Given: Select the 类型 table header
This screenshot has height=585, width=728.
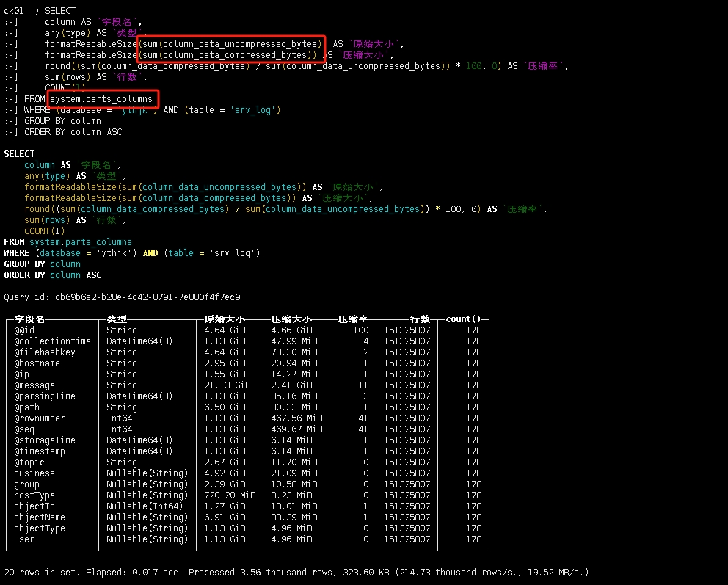Looking at the screenshot, I should tap(117, 319).
